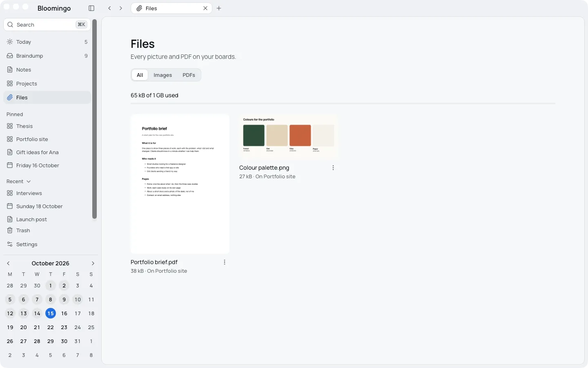Select 15 in the October calendar
This screenshot has height=368, width=588.
click(x=51, y=314)
